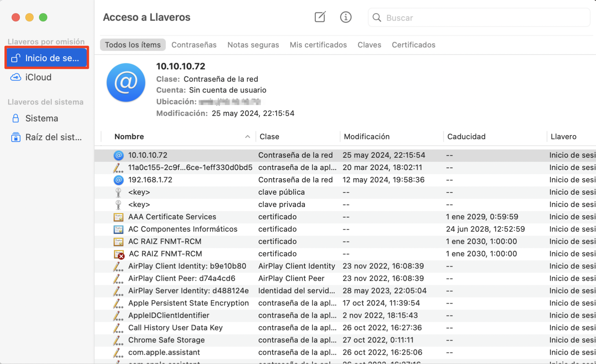Toggle sort order on the Nombre column
This screenshot has height=364, width=596.
[x=129, y=136]
